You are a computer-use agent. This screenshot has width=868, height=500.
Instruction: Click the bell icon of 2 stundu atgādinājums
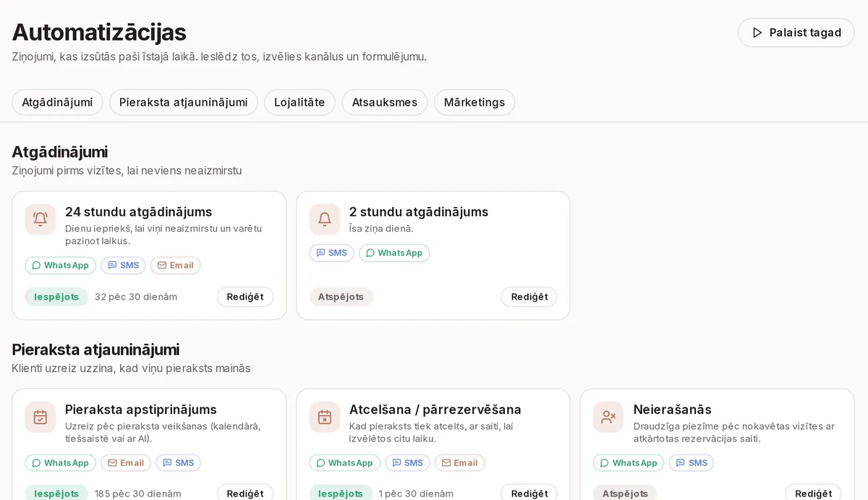pyautogui.click(x=325, y=219)
